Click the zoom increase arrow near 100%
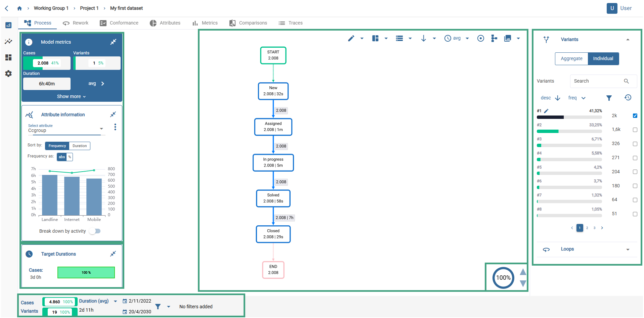Screen dimensions: 644x318 click(x=523, y=272)
